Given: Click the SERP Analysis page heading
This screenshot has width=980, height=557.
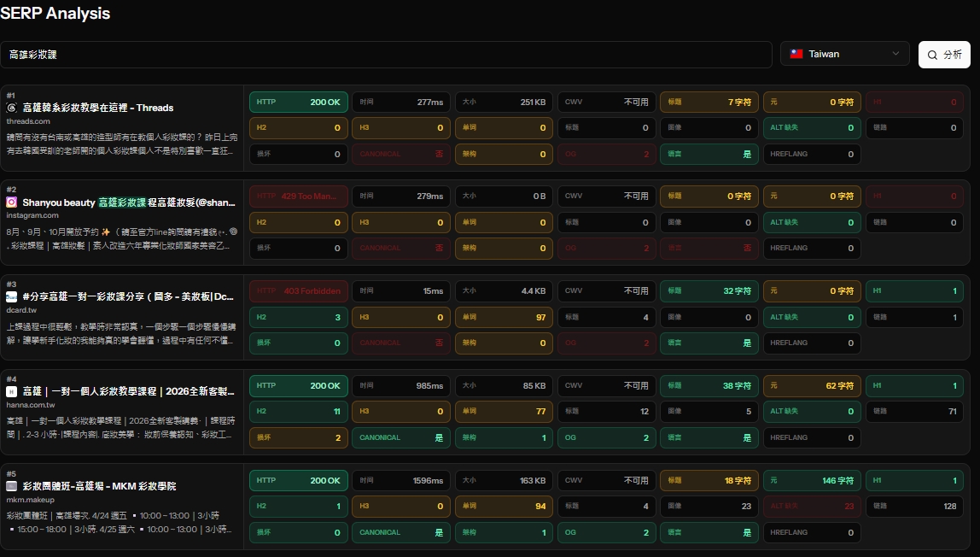Looking at the screenshot, I should [55, 13].
